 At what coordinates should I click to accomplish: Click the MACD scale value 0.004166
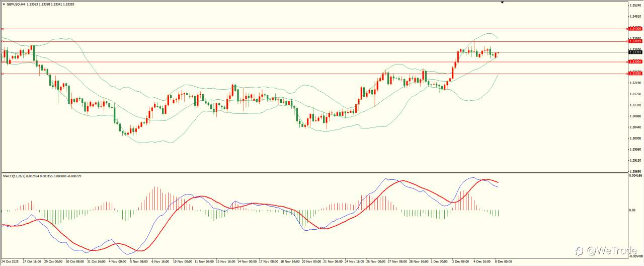coord(636,176)
